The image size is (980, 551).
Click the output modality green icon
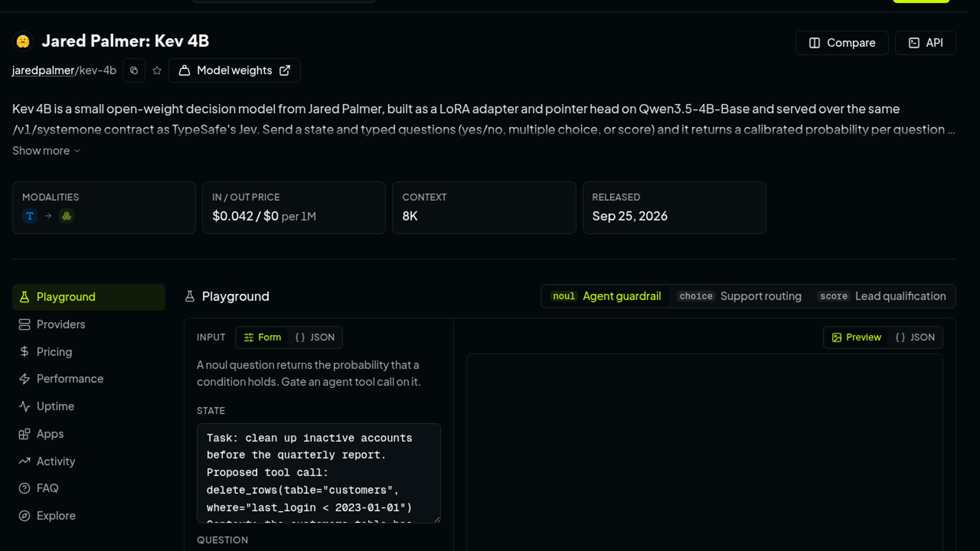[x=66, y=216]
